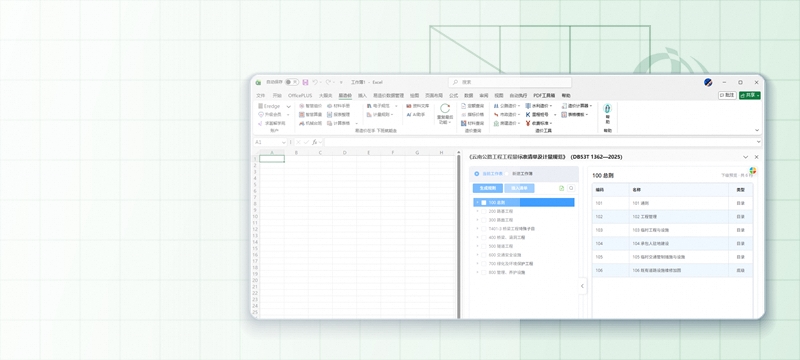800x360 pixels.
Task: Click the 升级会员 upgrade membership icon
Action: [x=261, y=115]
